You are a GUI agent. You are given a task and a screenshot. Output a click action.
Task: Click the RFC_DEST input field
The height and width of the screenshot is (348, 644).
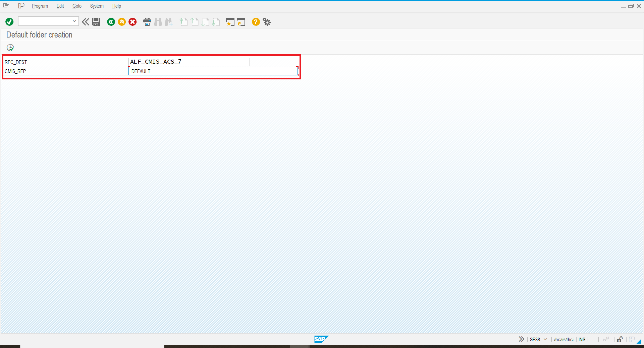pyautogui.click(x=189, y=62)
